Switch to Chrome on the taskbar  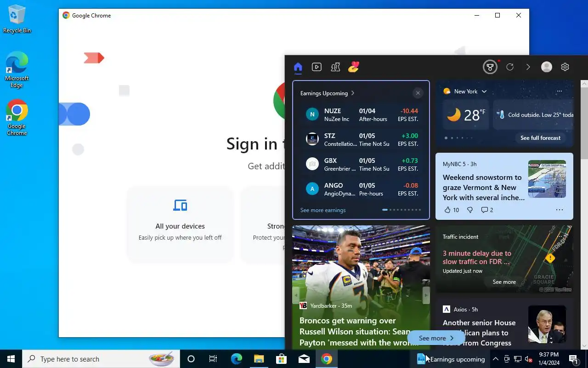click(x=327, y=359)
